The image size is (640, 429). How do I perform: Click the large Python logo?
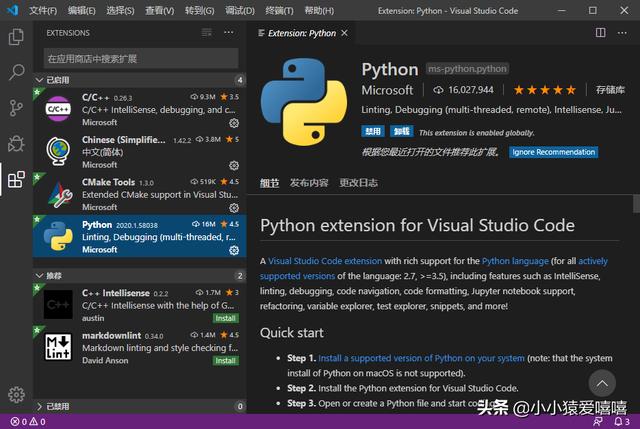tap(304, 102)
